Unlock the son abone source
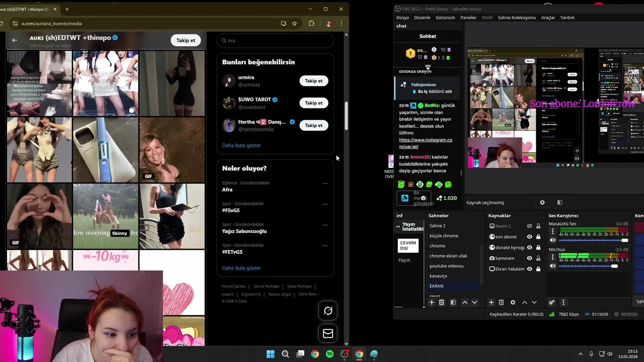 538,237
